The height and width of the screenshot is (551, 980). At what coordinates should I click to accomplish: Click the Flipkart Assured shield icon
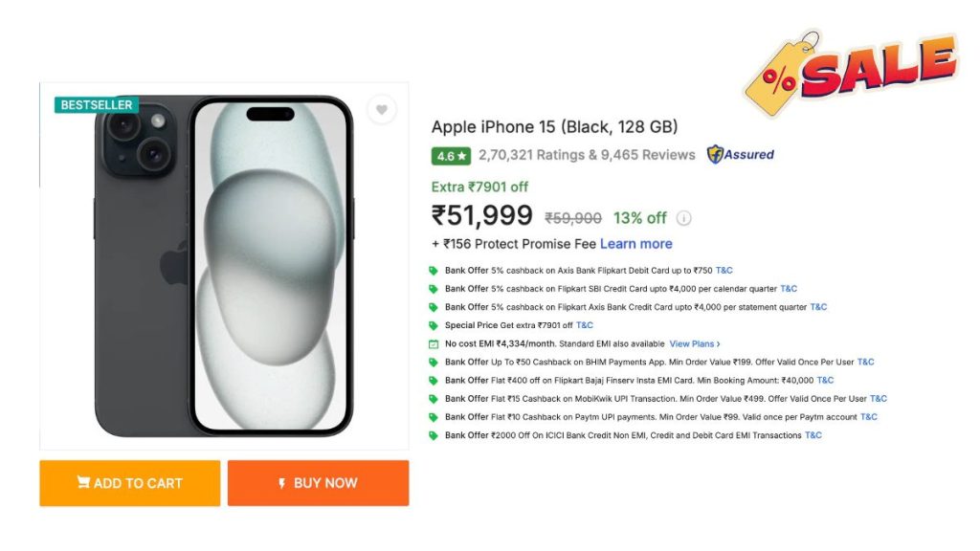713,155
